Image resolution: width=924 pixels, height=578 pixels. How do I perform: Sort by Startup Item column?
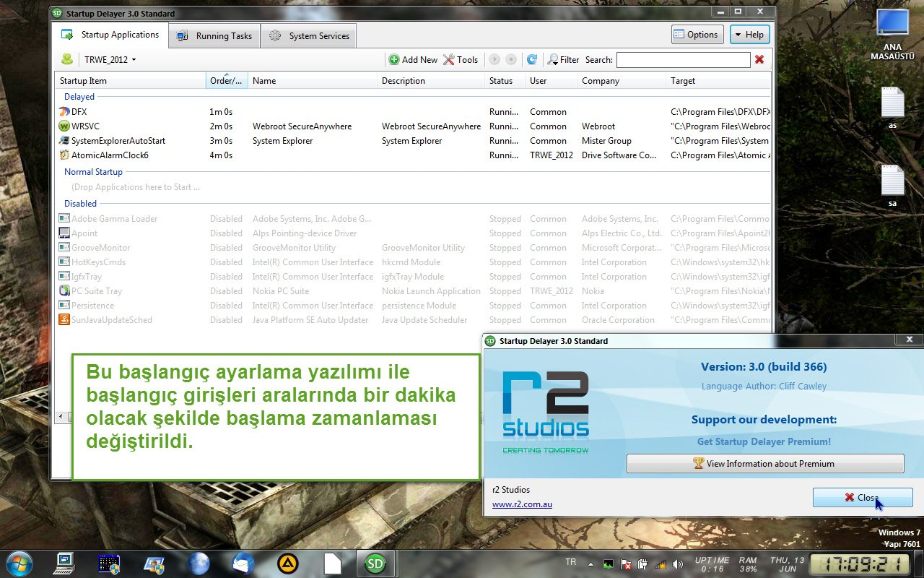tap(131, 81)
